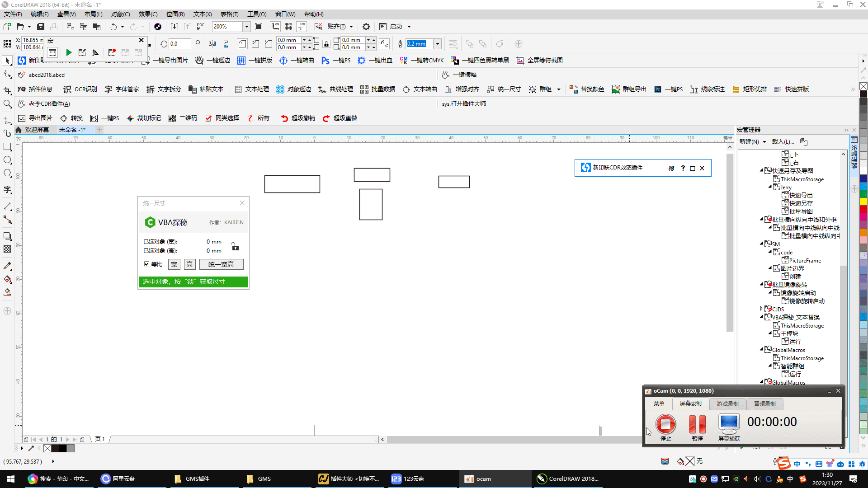Switch to the 欢迎屏幕 tab
868x488 pixels.
point(37,130)
